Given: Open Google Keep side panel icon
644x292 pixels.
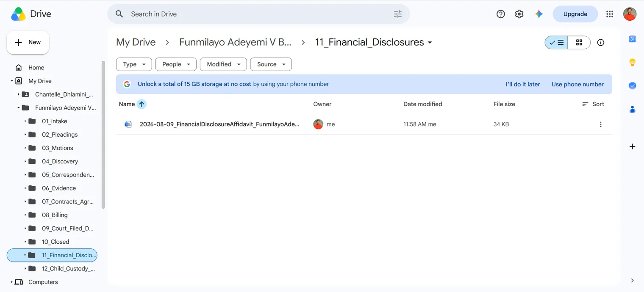Looking at the screenshot, I should point(632,63).
